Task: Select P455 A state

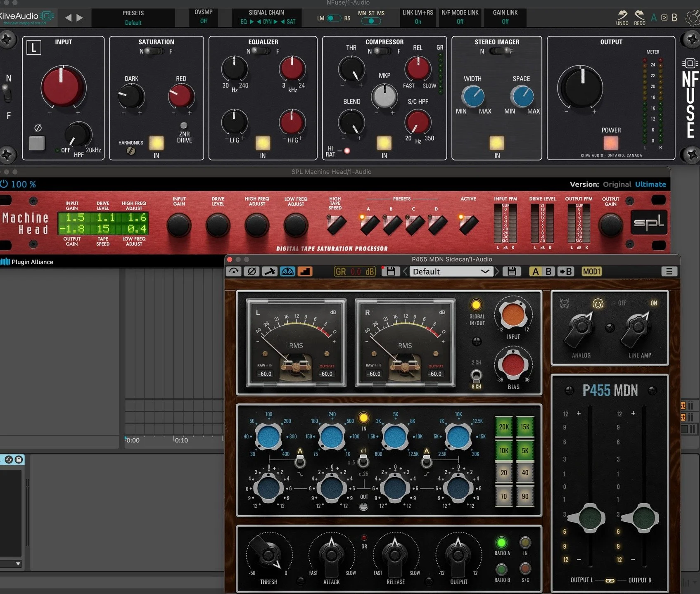Action: tap(535, 271)
